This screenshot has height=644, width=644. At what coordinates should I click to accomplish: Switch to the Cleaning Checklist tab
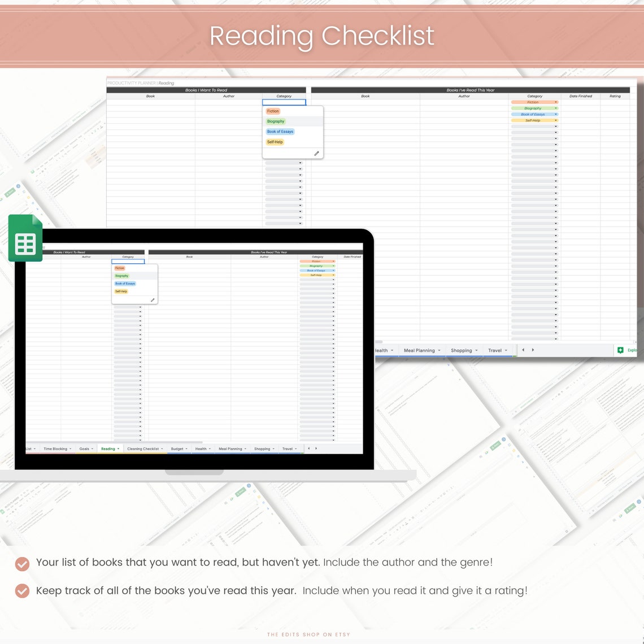coord(143,448)
